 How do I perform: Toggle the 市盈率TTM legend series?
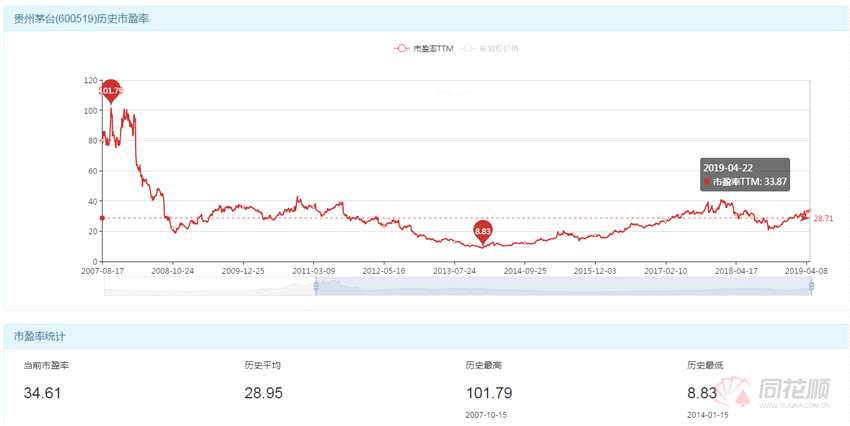[x=424, y=48]
